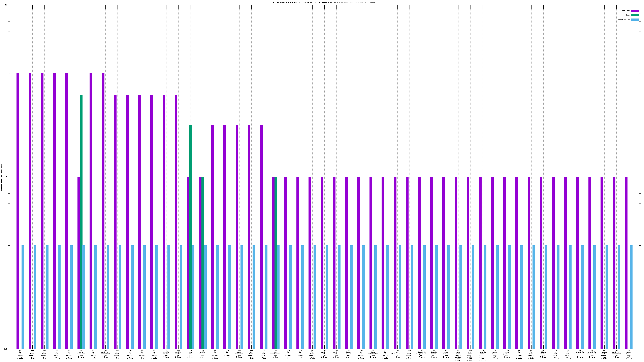Click the recent.spam.dnsbl.sorbs.net x-axis label
Screen dimensions: 644x362
tap(482, 355)
